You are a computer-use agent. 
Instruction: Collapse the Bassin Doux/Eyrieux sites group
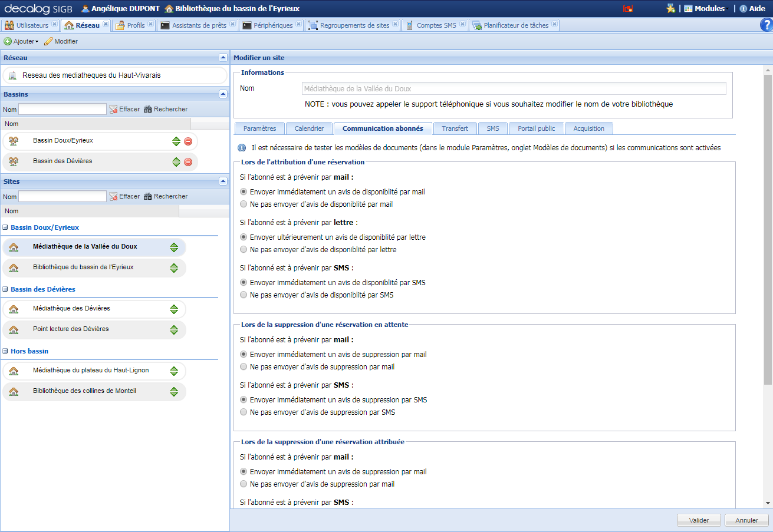point(5,227)
